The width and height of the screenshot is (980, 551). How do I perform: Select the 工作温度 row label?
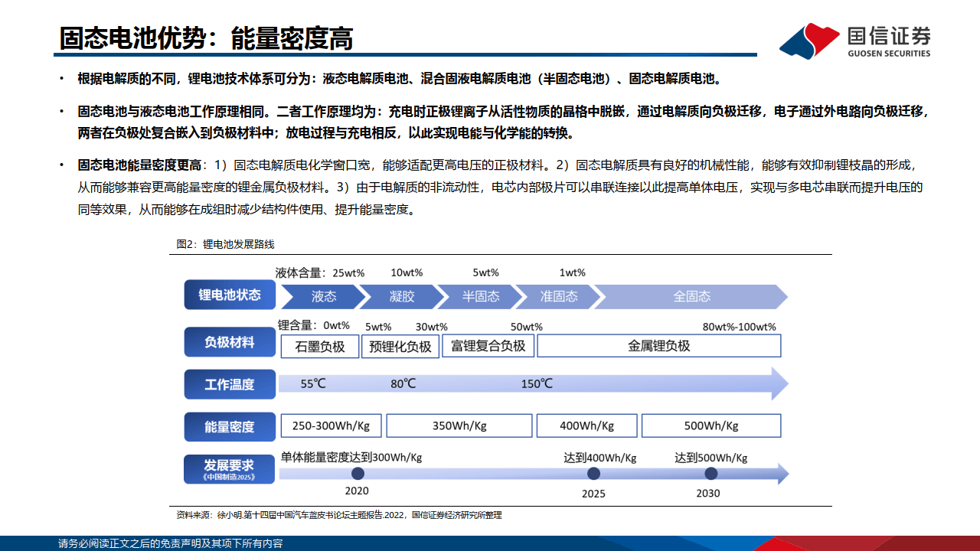(230, 384)
